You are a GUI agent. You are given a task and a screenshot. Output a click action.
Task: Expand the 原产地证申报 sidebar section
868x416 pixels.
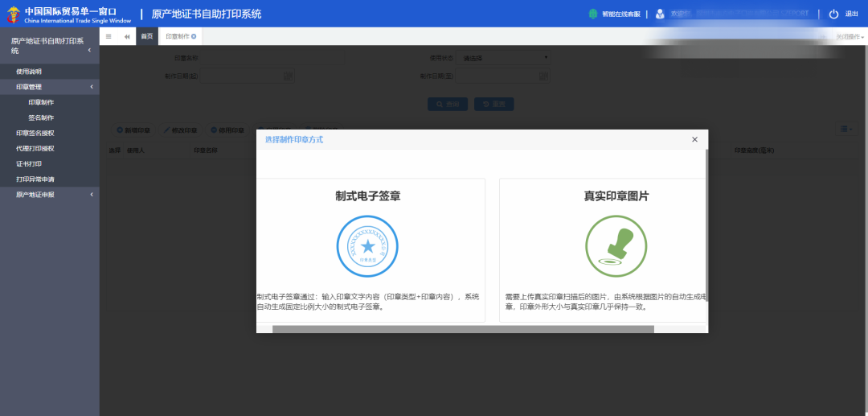tap(92, 195)
